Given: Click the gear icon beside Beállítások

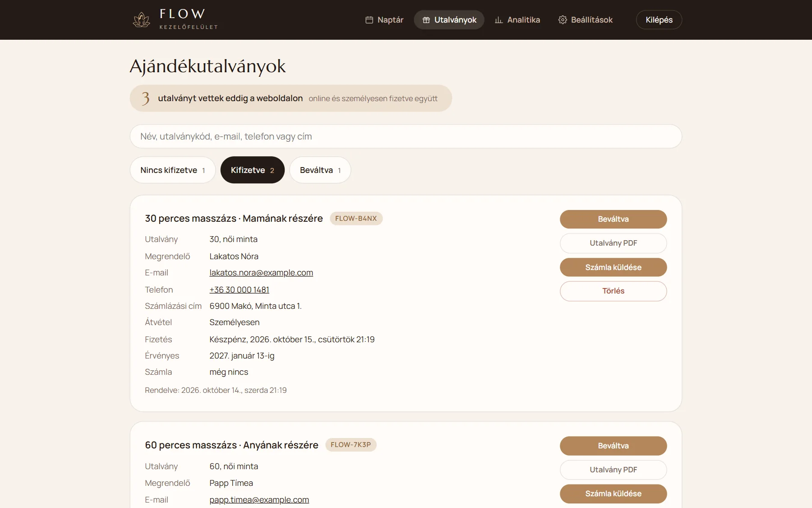Looking at the screenshot, I should tap(563, 20).
